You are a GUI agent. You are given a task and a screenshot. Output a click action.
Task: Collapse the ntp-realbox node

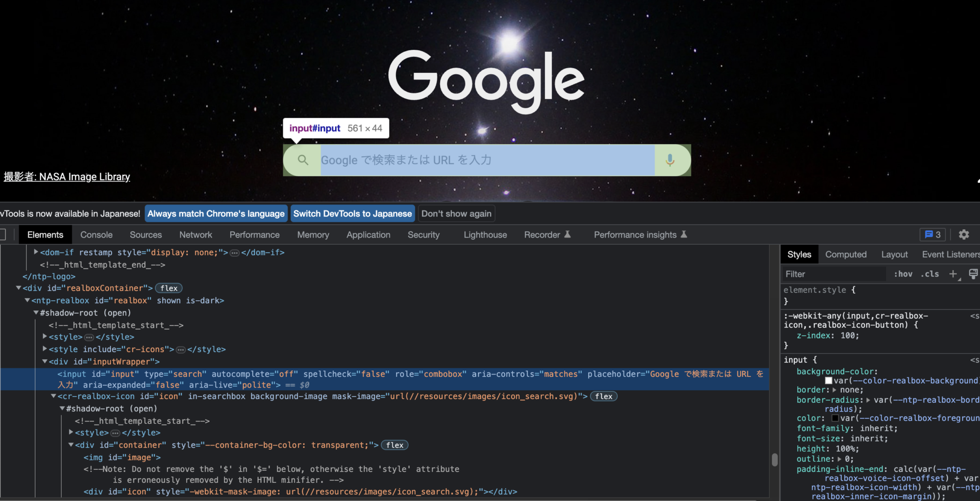click(x=27, y=300)
